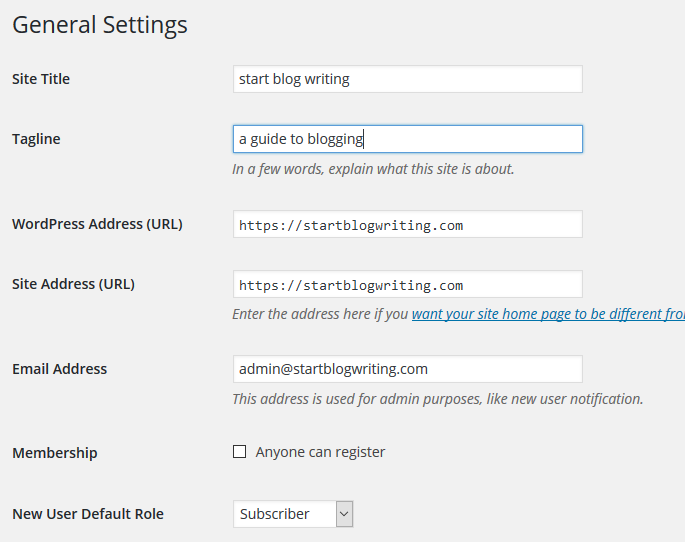Click the General Settings heading
685x542 pixels.
100,25
